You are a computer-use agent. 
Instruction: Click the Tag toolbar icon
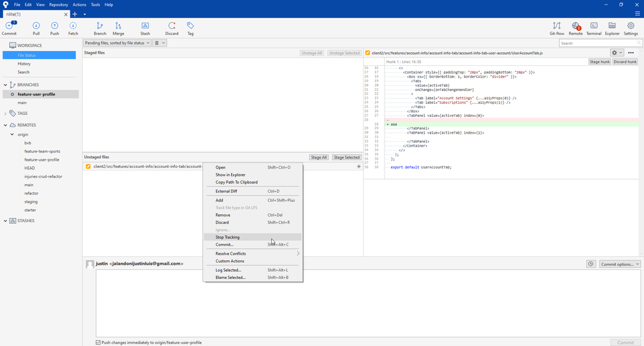[190, 28]
